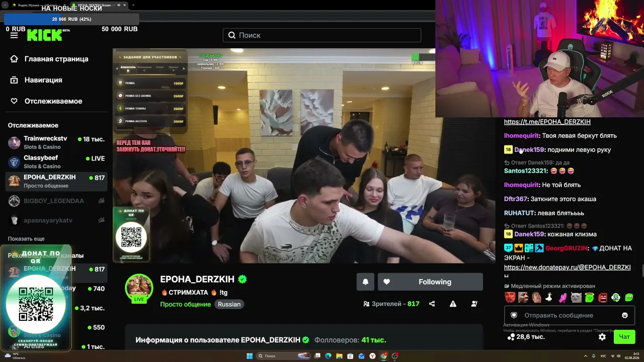The image size is (644, 362).
Task: Open Yandex Browser from the taskbar
Action: pos(372,356)
